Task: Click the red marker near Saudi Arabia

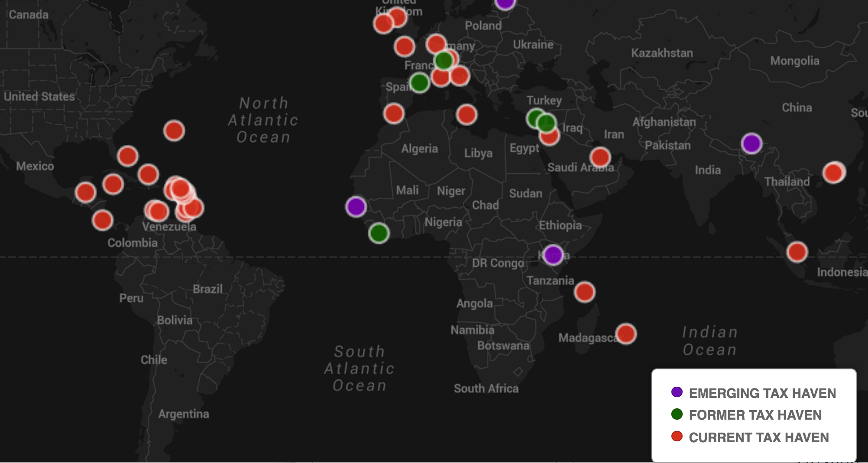Action: tap(600, 156)
